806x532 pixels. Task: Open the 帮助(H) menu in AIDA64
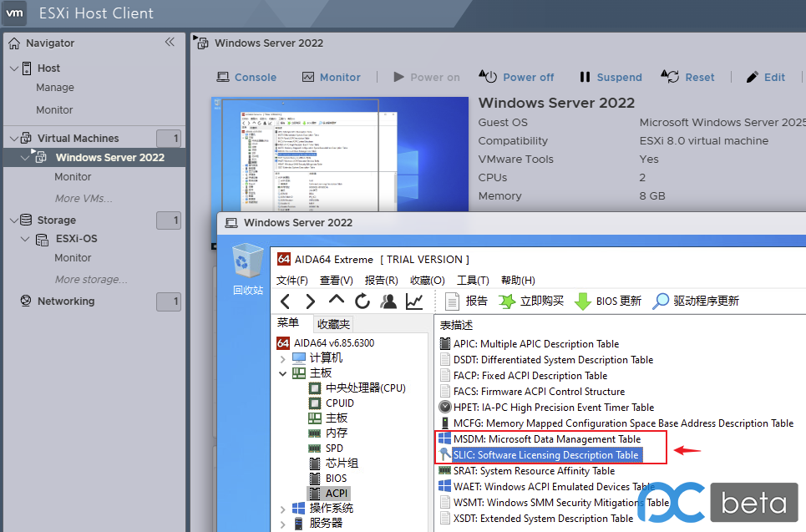coord(518,280)
